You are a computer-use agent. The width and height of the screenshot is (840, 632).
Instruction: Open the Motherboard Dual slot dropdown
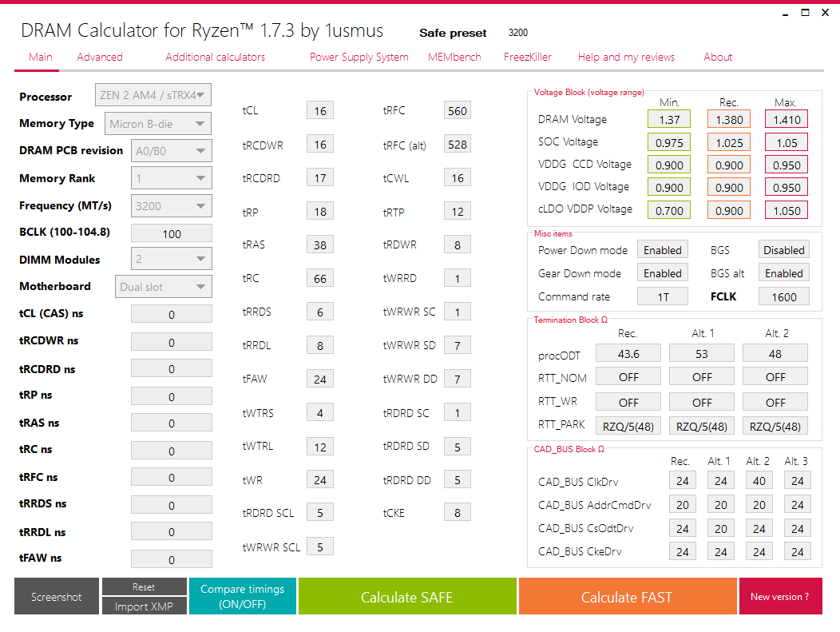click(x=163, y=287)
